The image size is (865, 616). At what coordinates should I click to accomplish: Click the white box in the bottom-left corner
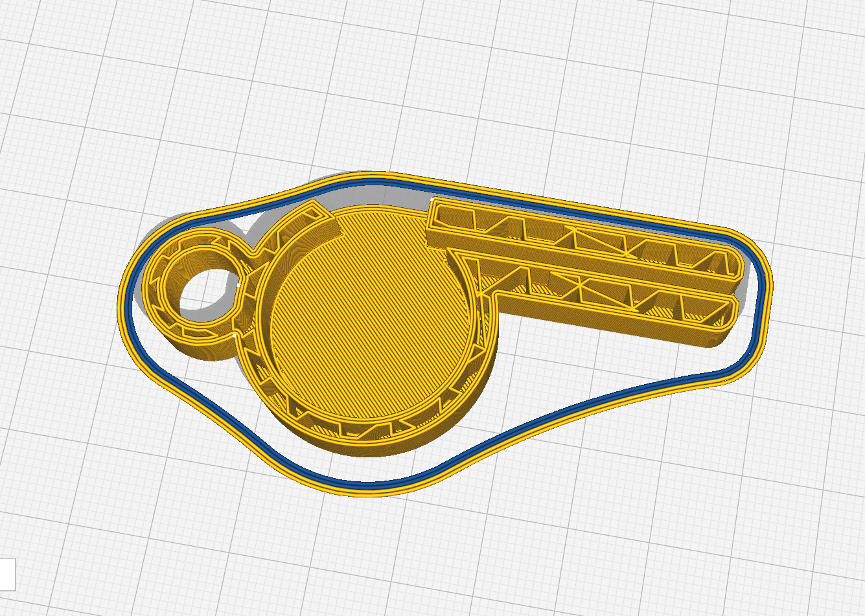tap(7, 574)
